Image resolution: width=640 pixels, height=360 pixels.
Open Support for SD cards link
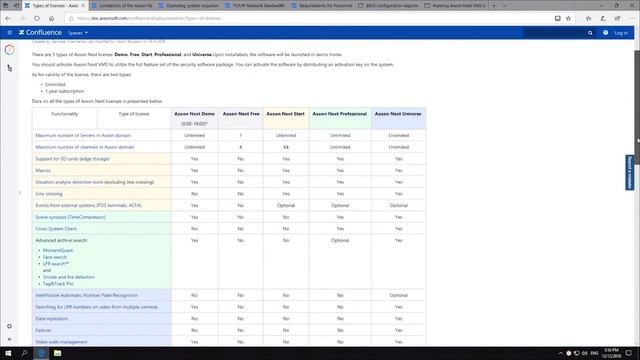pyautogui.click(x=72, y=159)
